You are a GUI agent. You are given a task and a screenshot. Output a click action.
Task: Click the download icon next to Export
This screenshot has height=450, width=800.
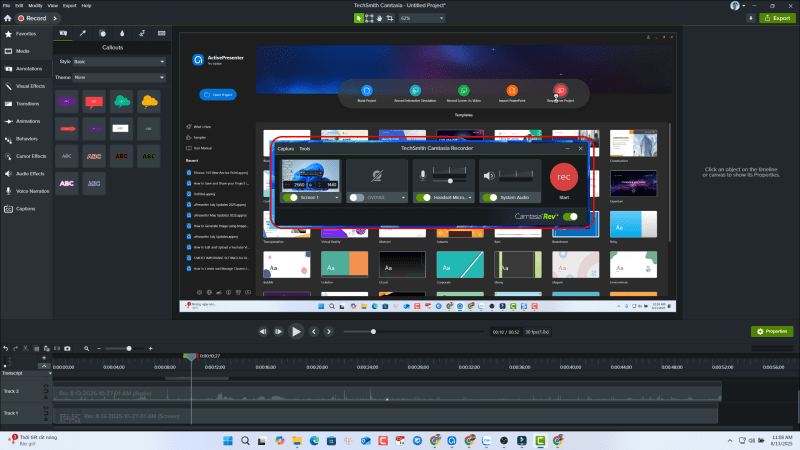(752, 18)
